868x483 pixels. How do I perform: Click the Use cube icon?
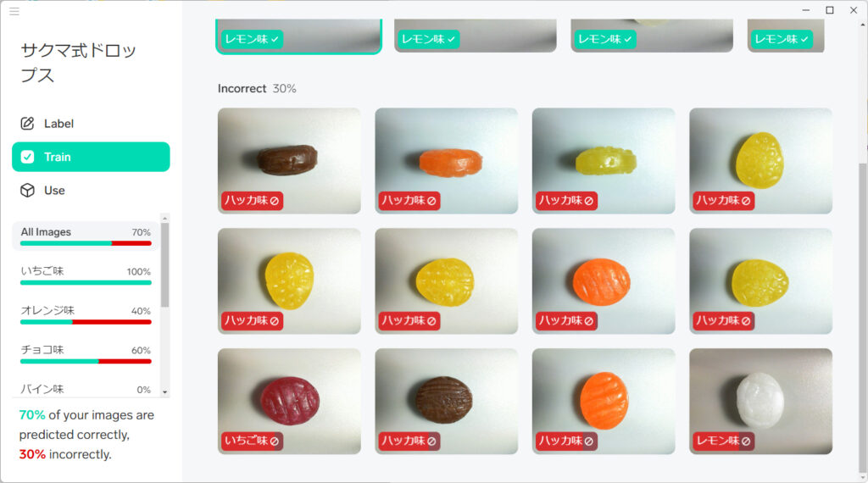[27, 191]
